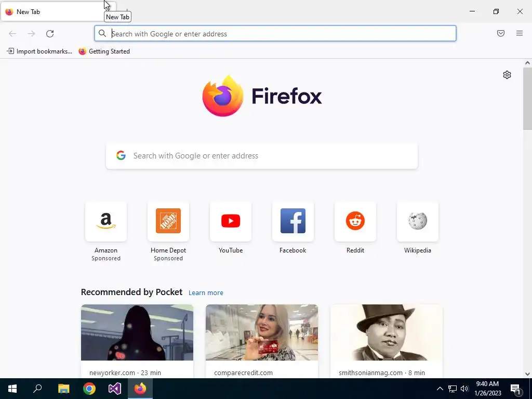Viewport: 532px width, 399px height.
Task: Open the notification center icon
Action: (515, 389)
